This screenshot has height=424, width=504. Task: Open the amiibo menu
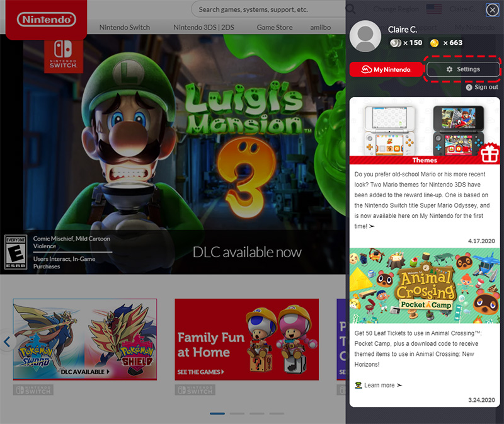coord(321,27)
